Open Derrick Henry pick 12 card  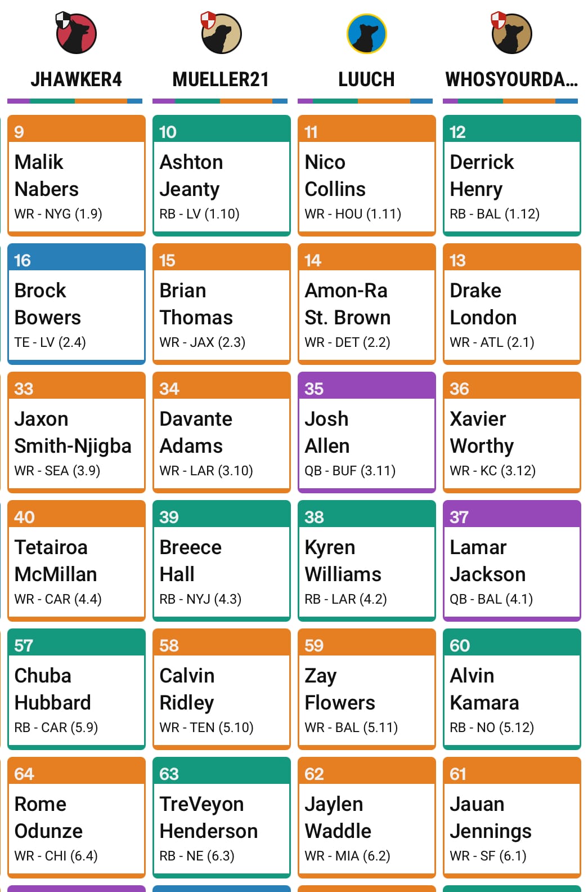[x=512, y=176]
